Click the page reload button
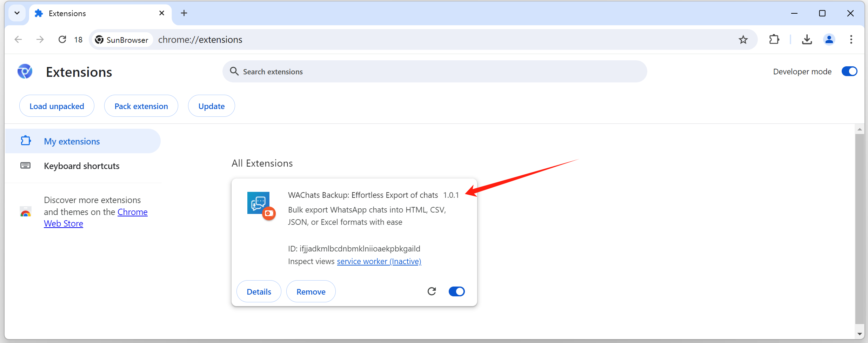Viewport: 868px width, 343px height. 62,40
